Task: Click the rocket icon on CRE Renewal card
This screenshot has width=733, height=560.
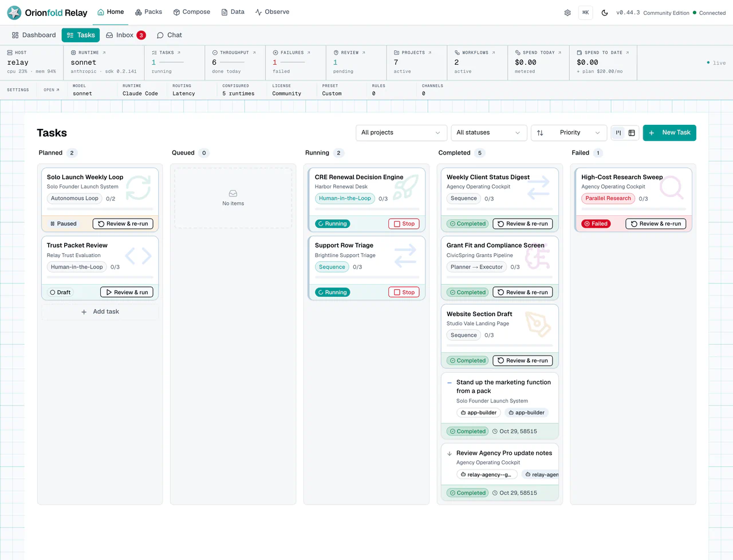Action: 406,187
